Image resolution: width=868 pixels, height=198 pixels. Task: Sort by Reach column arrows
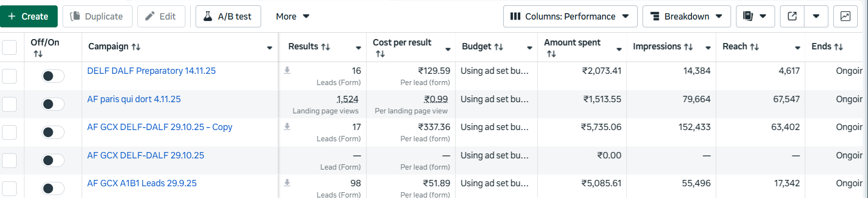pos(755,47)
